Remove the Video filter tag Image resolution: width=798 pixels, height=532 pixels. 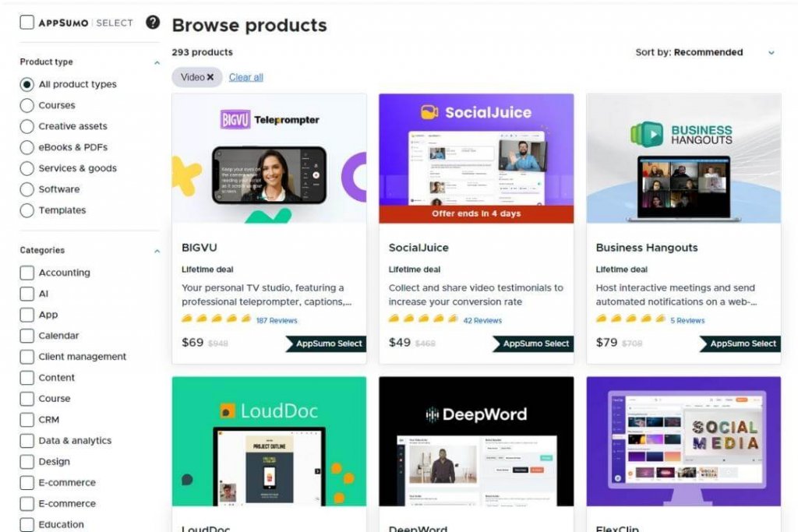point(210,77)
